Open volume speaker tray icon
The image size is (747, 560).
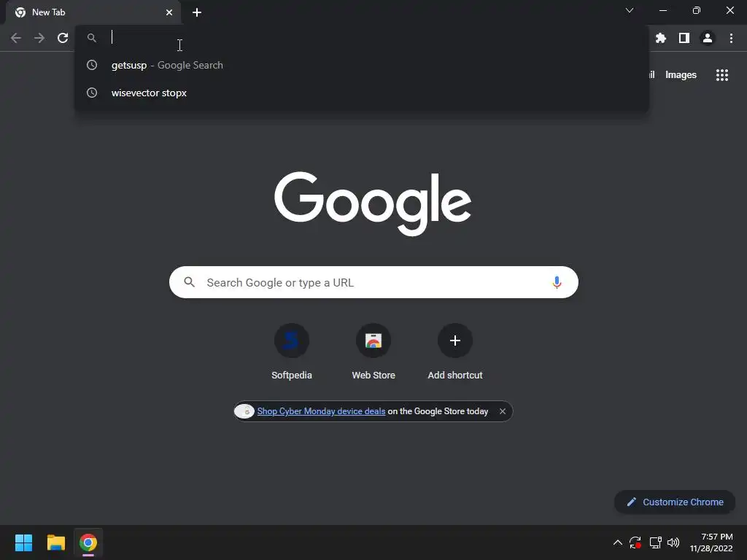tap(673, 542)
